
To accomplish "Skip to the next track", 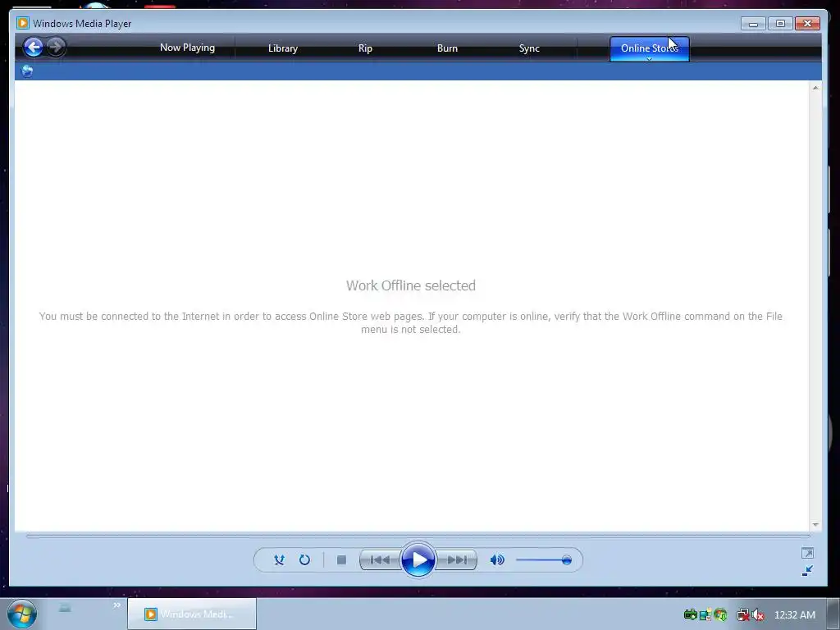I will coord(456,559).
